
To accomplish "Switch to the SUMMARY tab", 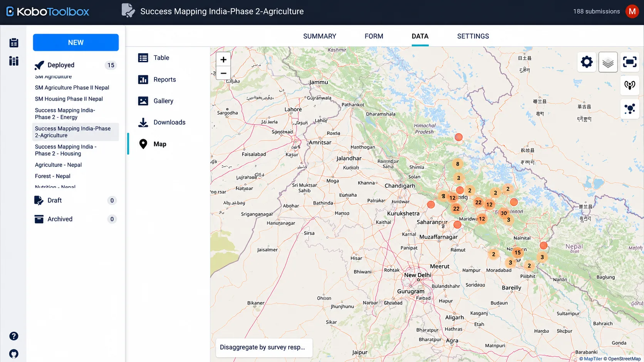I will (x=320, y=36).
